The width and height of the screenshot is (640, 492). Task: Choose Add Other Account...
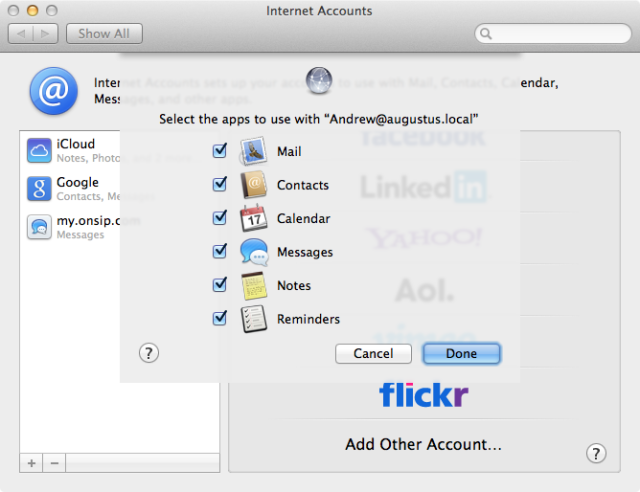click(x=423, y=444)
